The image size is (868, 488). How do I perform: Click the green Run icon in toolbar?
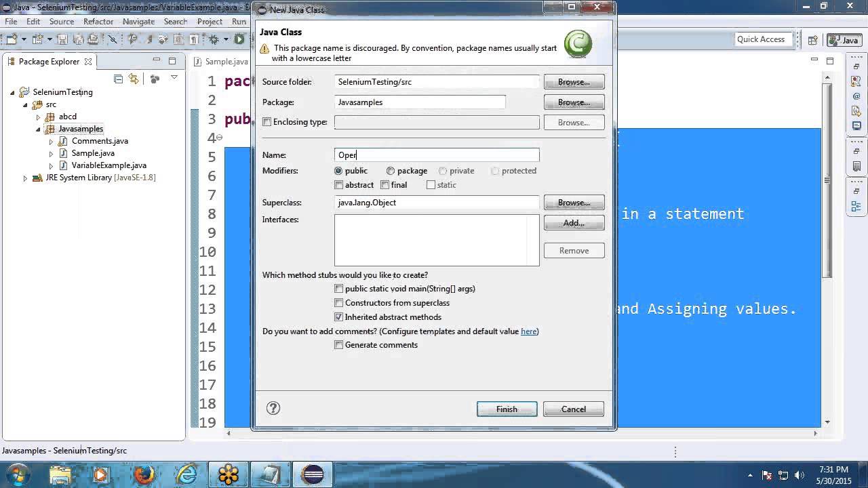pyautogui.click(x=239, y=39)
